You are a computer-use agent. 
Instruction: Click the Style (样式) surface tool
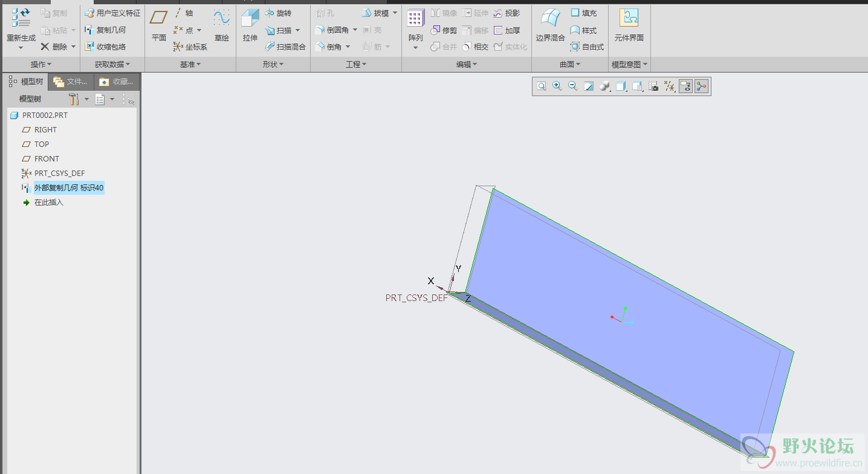tap(583, 30)
